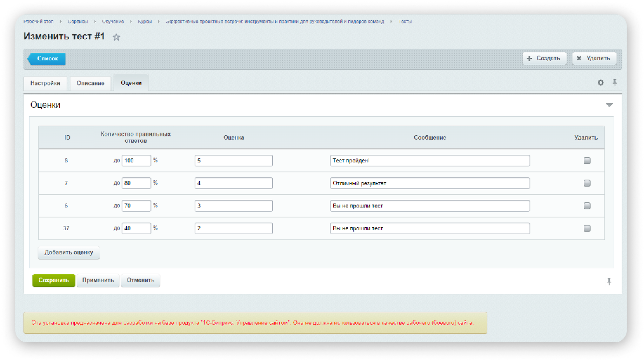Screen dimensions: 644x361
Task: Click the red development installation warning text
Action: 253,323
